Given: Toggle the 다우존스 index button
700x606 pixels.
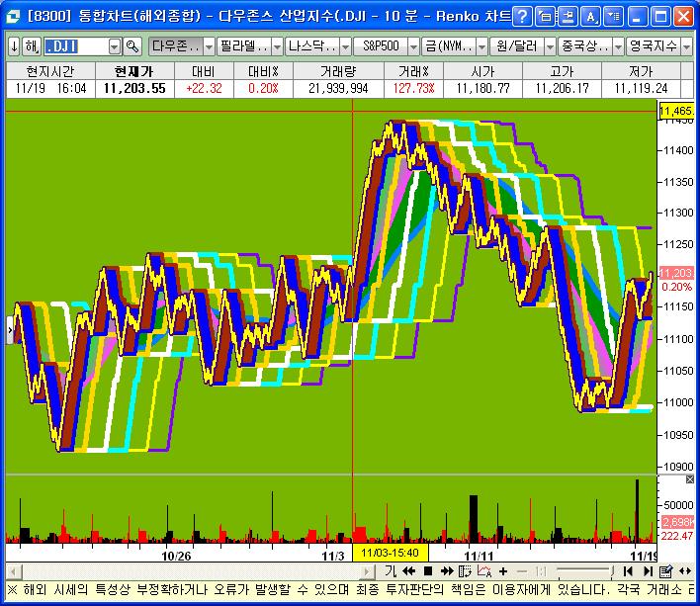Looking at the screenshot, I should pyautogui.click(x=175, y=46).
